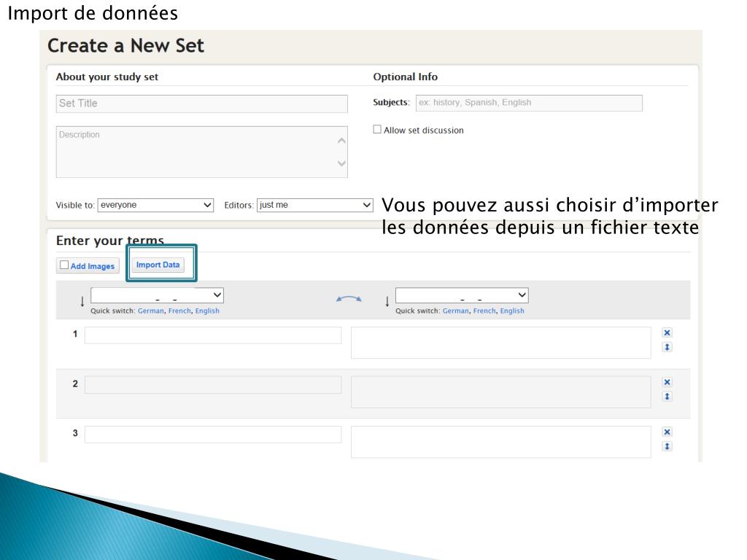The height and width of the screenshot is (560, 747).
Task: Click the Import Data button
Action: [x=158, y=265]
